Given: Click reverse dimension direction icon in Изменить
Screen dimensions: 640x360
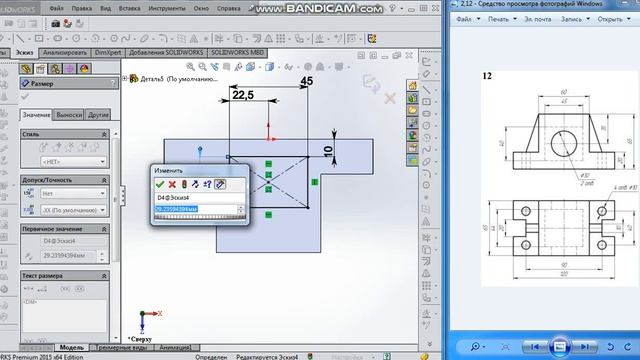Looking at the screenshot, I should pyautogui.click(x=196, y=184).
